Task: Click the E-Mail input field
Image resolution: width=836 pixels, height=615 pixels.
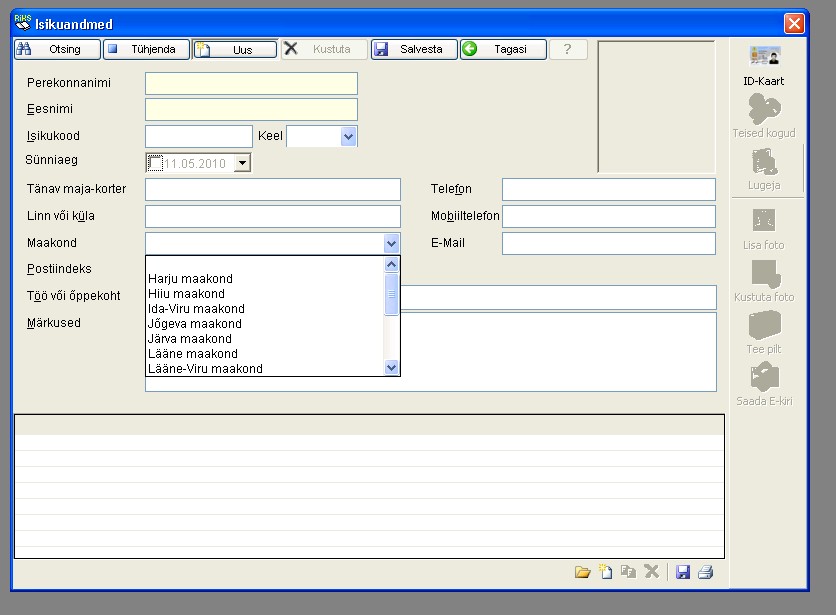Action: (608, 243)
